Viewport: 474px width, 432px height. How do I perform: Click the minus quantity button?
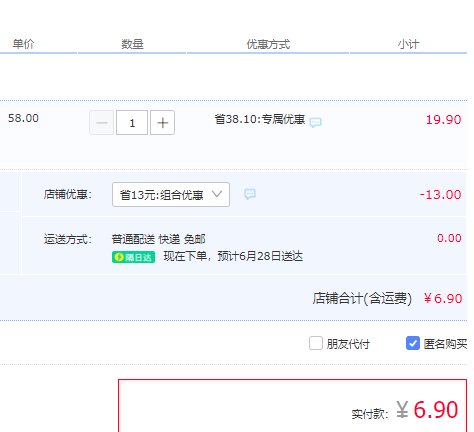(x=102, y=123)
